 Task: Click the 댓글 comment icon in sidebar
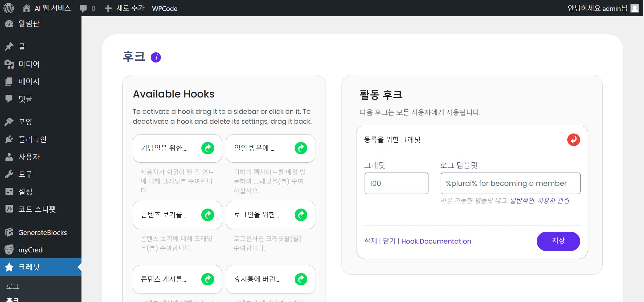coord(9,99)
